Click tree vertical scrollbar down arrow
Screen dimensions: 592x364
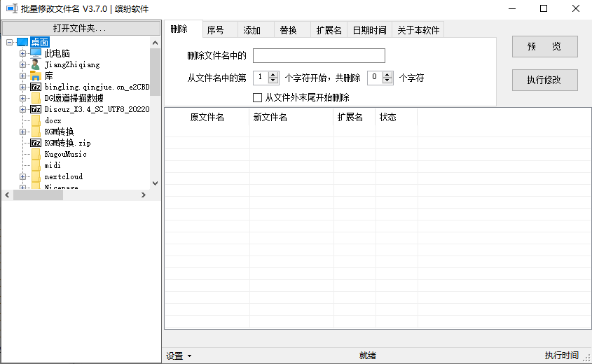tap(155, 183)
